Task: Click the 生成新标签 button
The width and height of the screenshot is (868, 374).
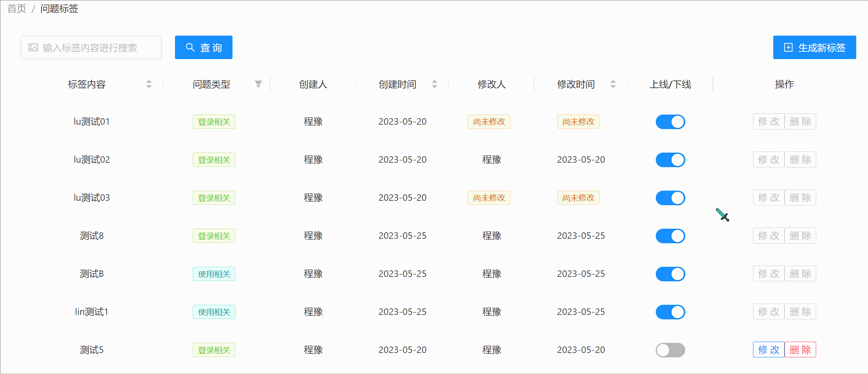Action: pyautogui.click(x=815, y=47)
